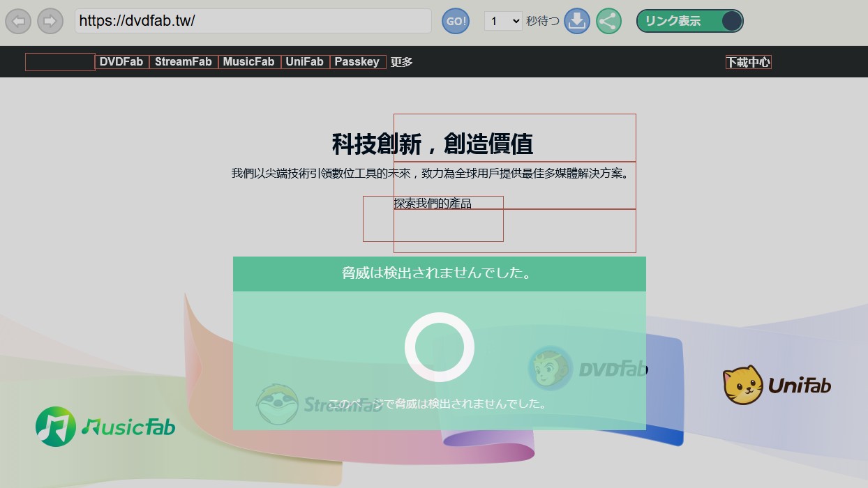Edit the URL address field
Screen dimensions: 868x488
click(253, 21)
